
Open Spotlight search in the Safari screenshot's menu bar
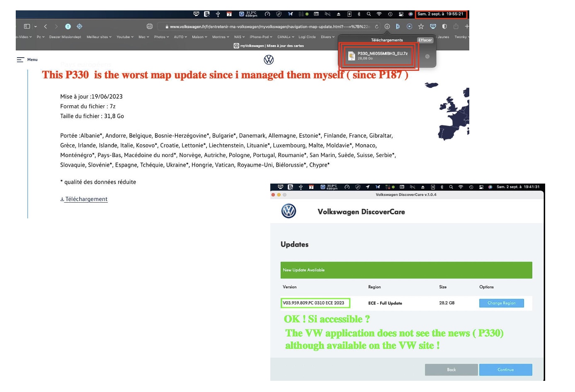coord(369,14)
